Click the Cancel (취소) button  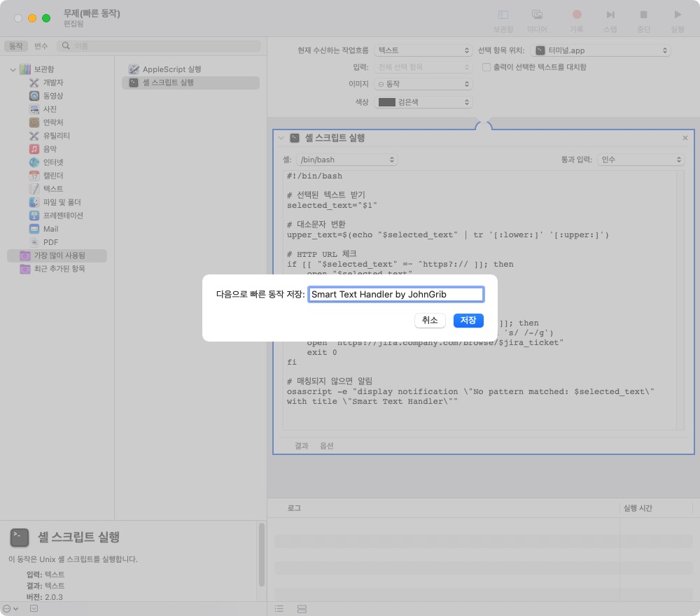click(430, 320)
